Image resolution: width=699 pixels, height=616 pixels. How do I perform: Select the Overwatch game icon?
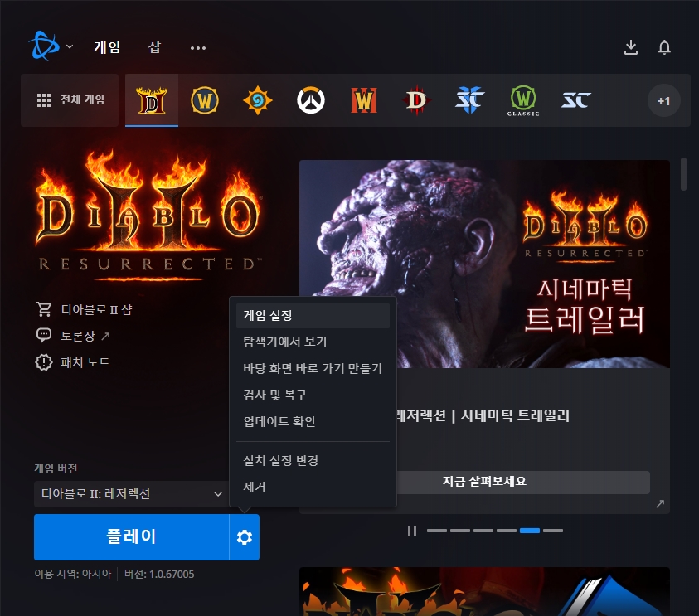pos(311,100)
